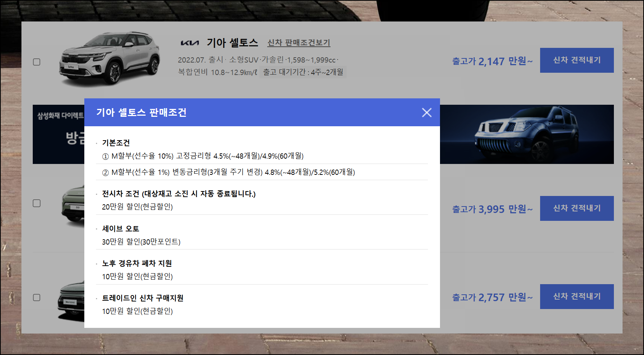Click the 출고가 3,995 만원~ price
The height and width of the screenshot is (355, 644).
click(x=492, y=209)
